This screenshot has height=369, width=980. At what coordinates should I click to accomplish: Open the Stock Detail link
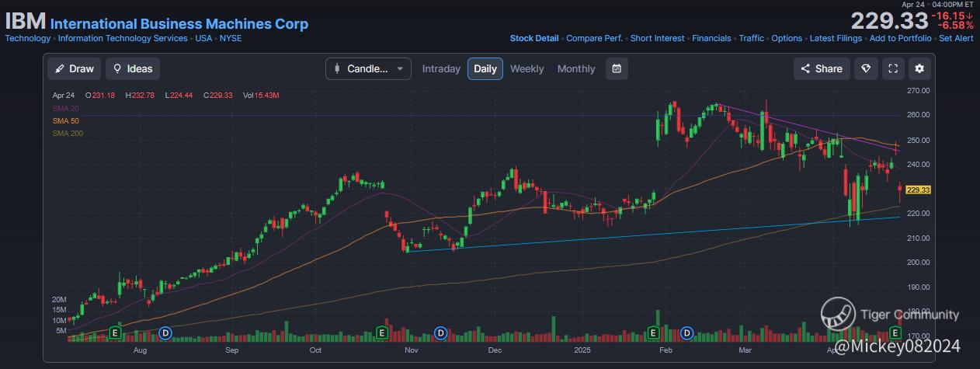pyautogui.click(x=534, y=38)
